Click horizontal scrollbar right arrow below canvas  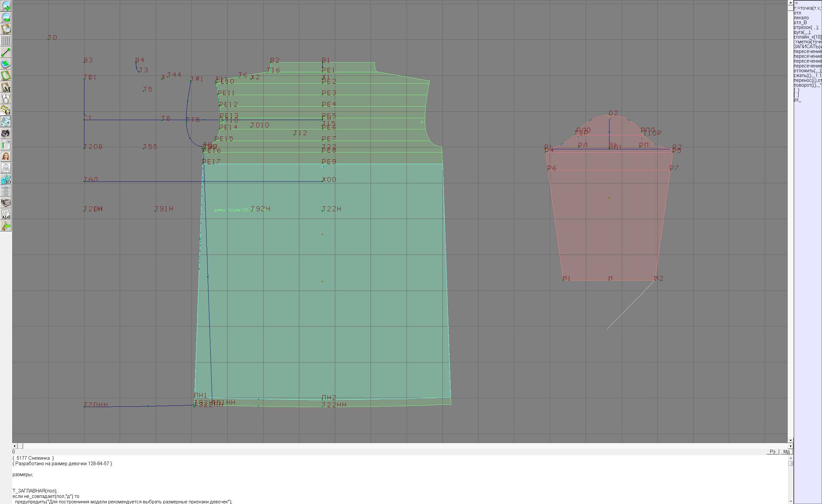click(x=790, y=446)
